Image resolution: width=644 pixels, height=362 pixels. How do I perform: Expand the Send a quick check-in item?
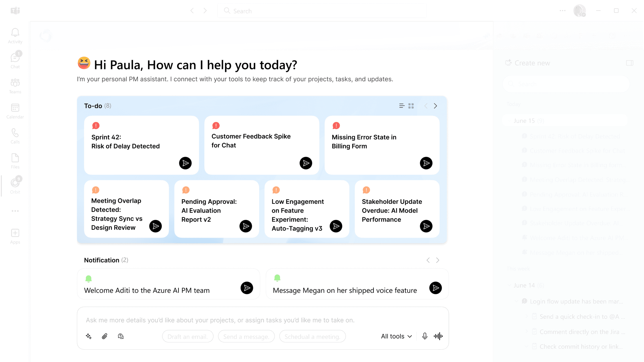pyautogui.click(x=527, y=316)
